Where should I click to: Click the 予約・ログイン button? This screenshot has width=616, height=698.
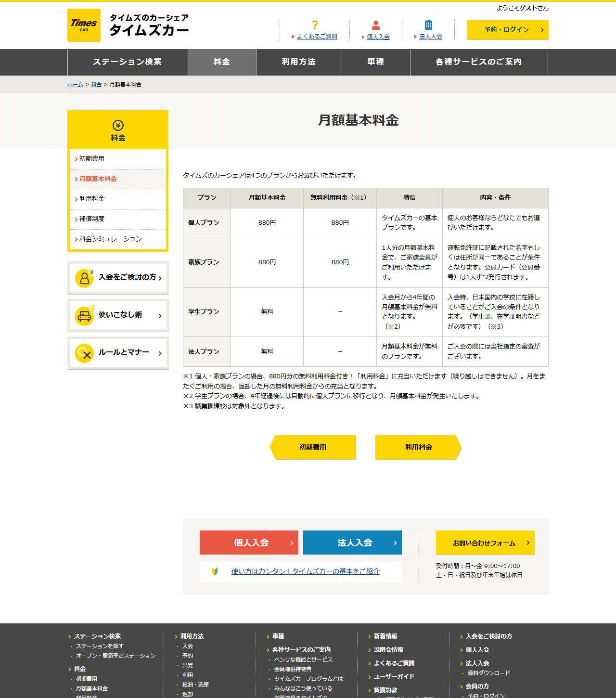pos(508,30)
